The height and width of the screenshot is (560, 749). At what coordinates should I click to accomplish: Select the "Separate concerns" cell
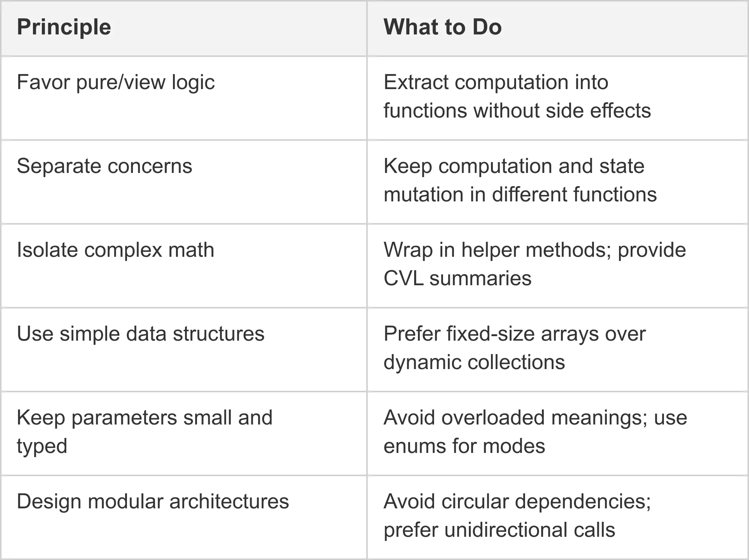tap(104, 166)
